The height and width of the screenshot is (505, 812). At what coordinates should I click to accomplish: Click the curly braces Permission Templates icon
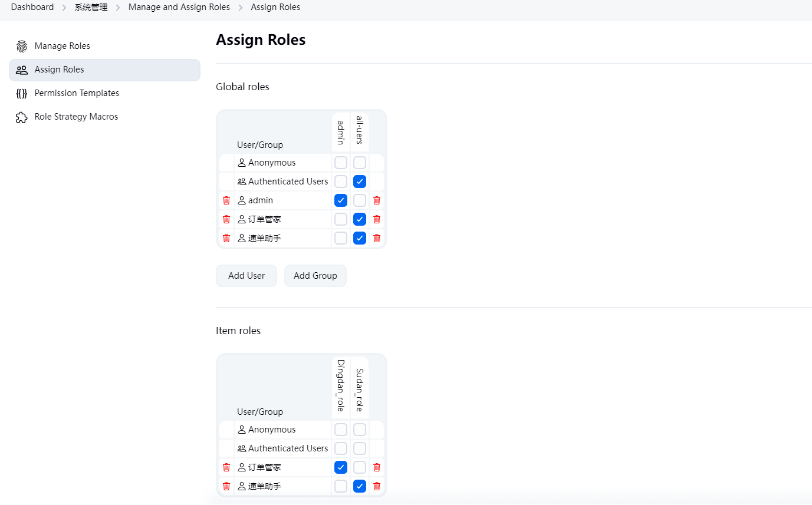22,93
